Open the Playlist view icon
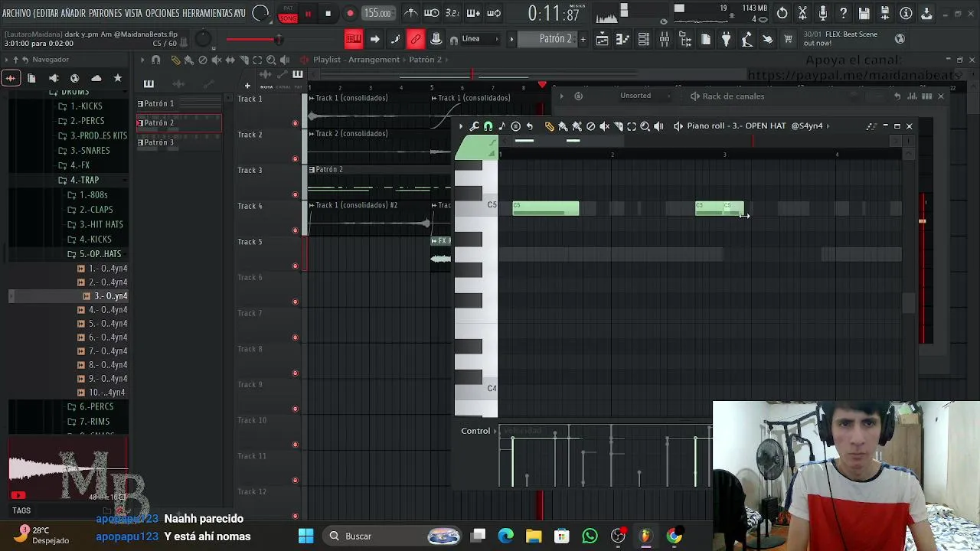The height and width of the screenshot is (551, 980). (x=603, y=39)
